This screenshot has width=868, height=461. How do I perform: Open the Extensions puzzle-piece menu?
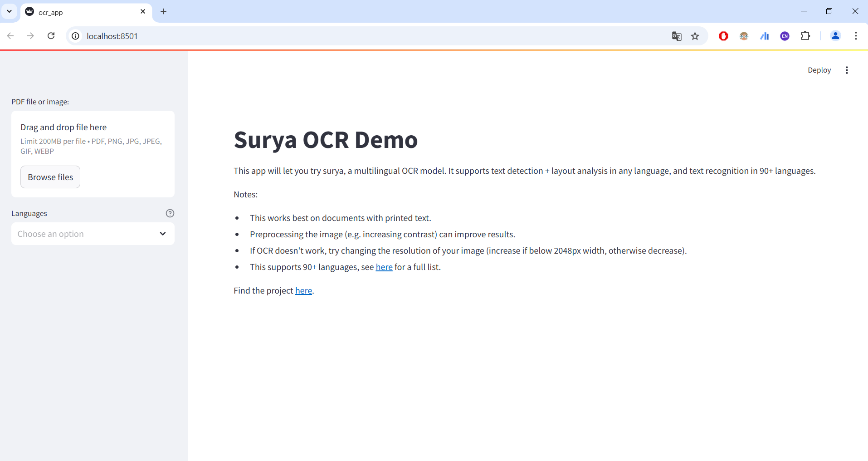click(805, 35)
